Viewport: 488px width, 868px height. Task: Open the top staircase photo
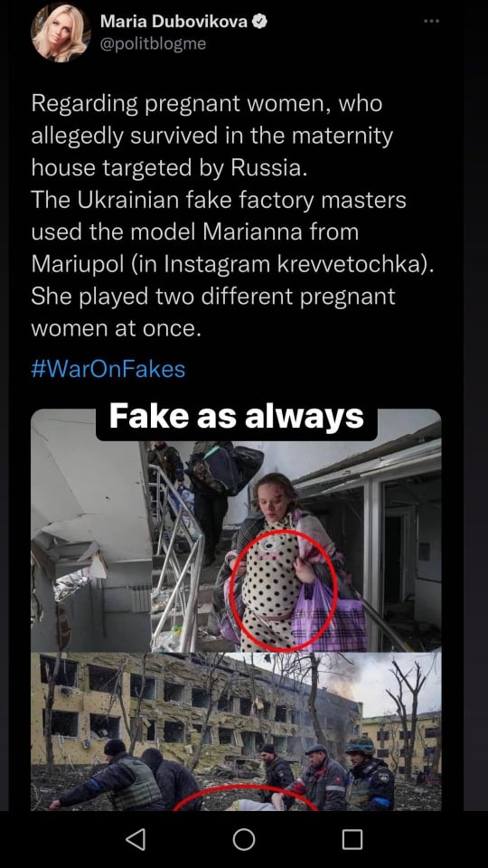click(236, 531)
